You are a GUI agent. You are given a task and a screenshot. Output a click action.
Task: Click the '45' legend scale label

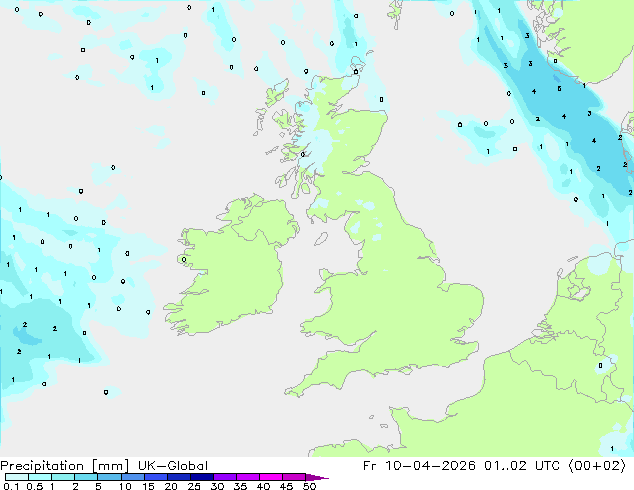click(286, 486)
